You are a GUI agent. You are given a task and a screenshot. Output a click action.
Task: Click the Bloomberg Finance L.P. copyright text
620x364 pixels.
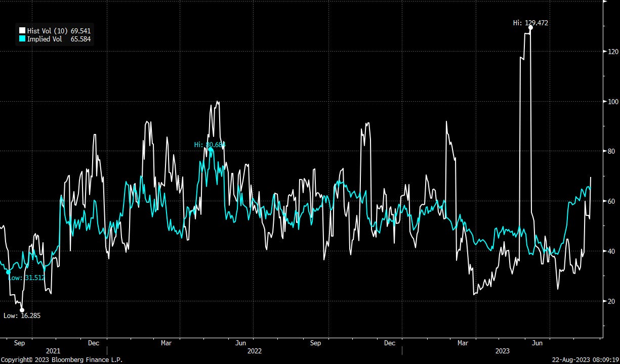click(61, 360)
